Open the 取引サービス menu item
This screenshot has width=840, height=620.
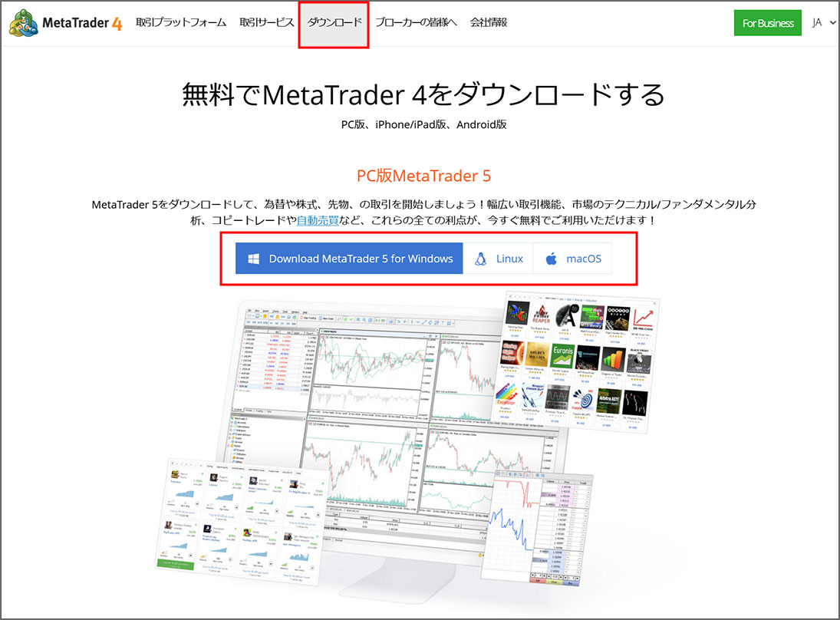(266, 22)
